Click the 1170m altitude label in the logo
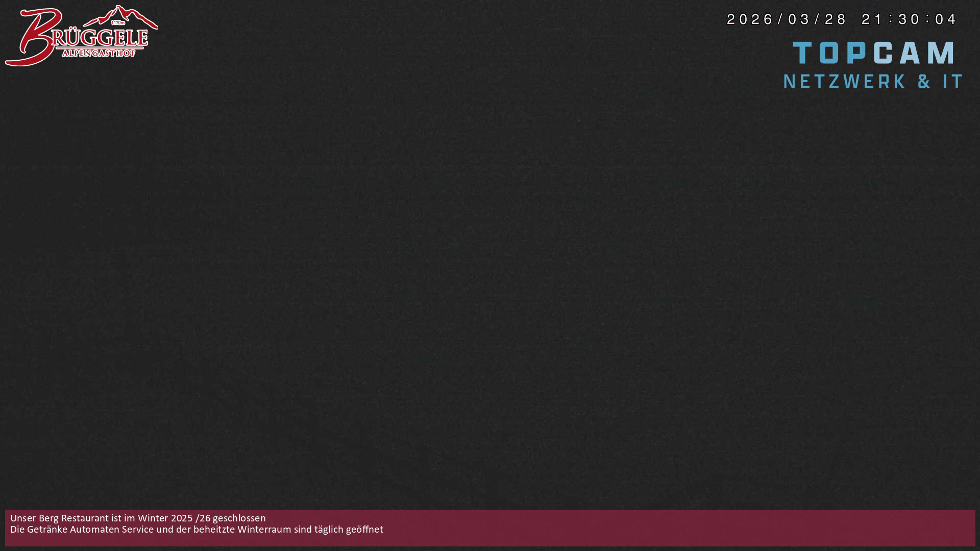980x551 pixels. (118, 23)
